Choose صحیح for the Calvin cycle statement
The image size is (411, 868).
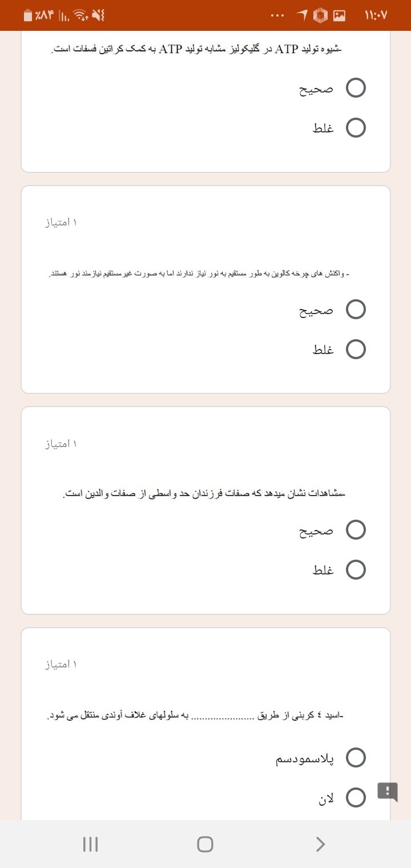[x=356, y=310]
